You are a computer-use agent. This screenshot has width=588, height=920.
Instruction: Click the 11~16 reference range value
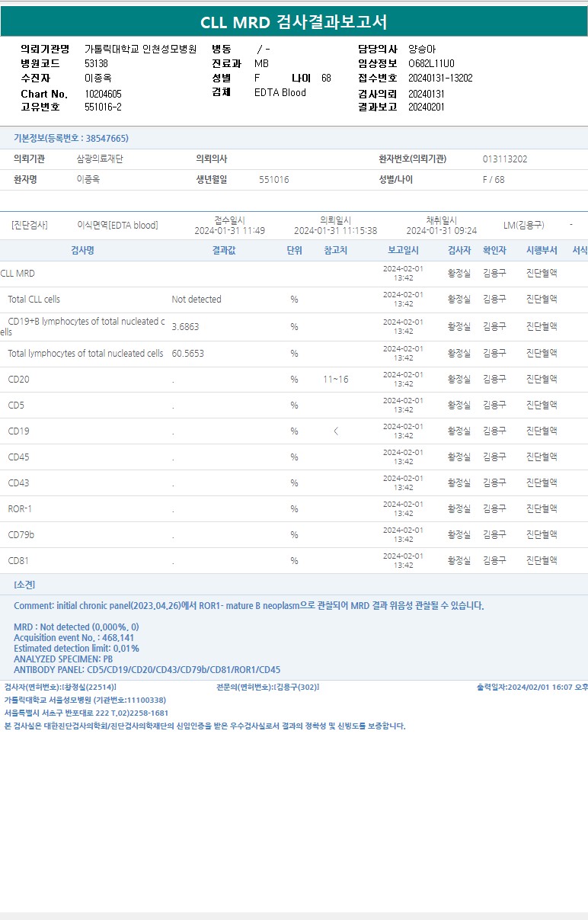point(335,380)
